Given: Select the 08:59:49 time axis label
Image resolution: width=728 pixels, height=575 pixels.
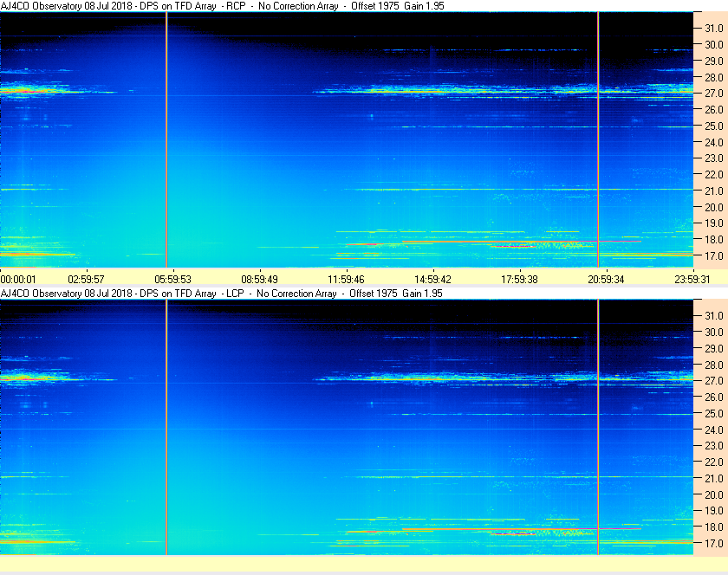Looking at the screenshot, I should [259, 280].
